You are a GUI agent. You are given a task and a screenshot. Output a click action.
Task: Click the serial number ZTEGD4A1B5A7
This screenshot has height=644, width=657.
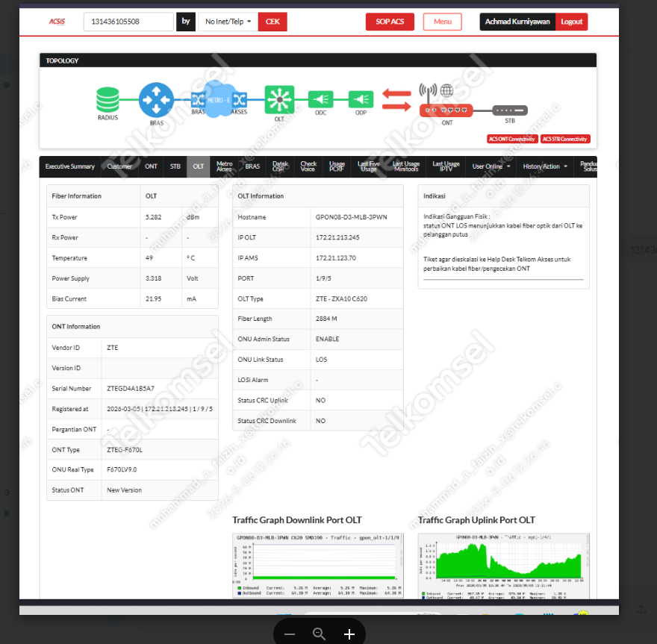pos(131,389)
